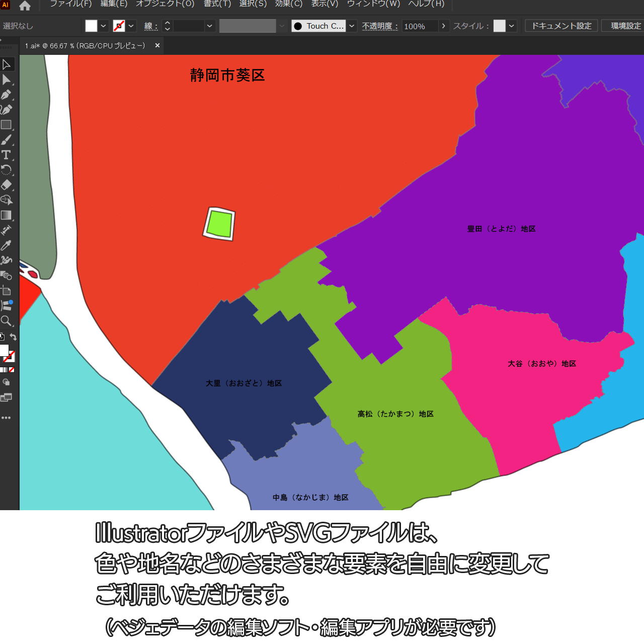644x644 pixels.
Task: Activate the Zoom tool
Action: point(7,321)
